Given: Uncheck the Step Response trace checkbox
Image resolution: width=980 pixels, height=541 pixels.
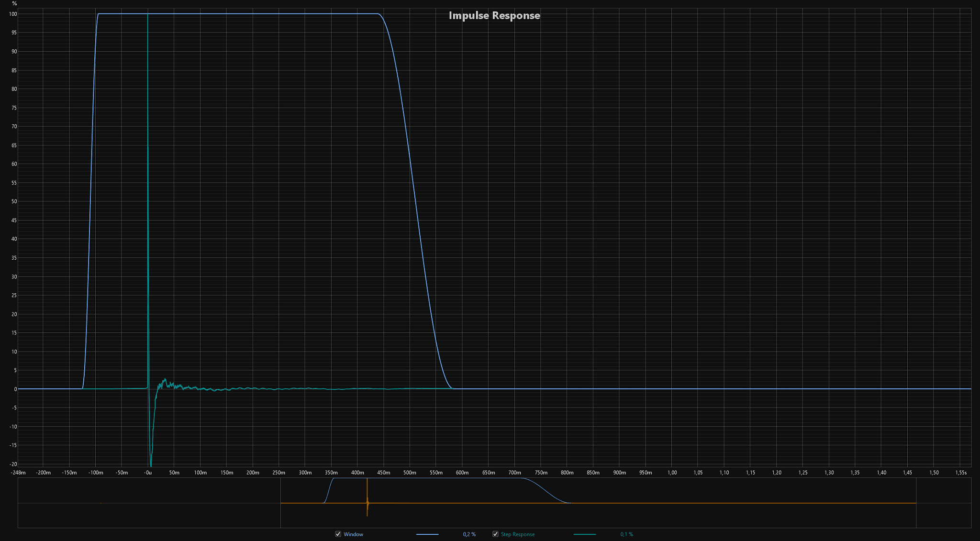Looking at the screenshot, I should [495, 534].
